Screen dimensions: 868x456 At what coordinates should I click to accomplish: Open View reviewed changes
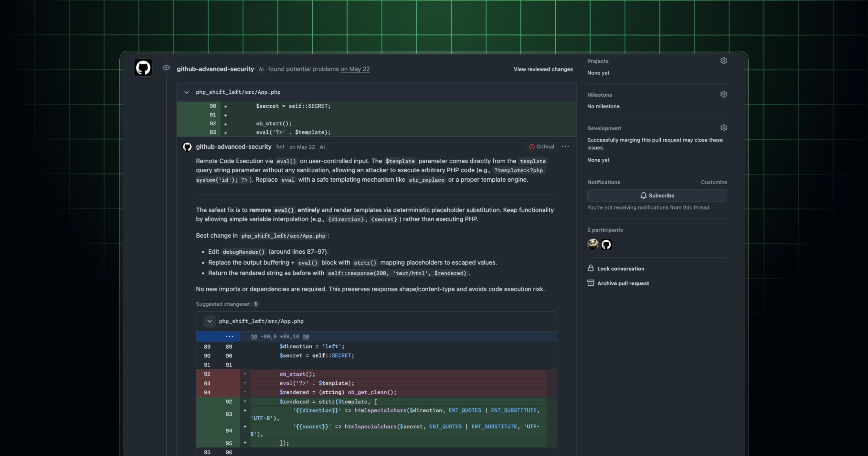543,69
